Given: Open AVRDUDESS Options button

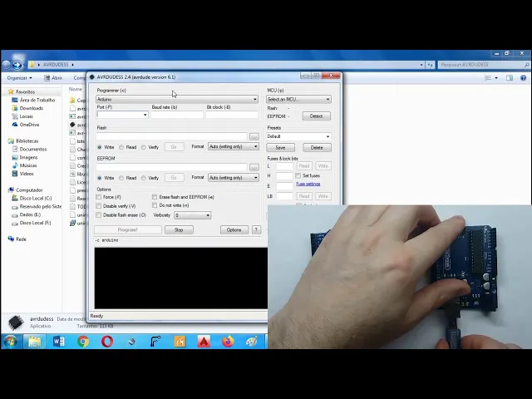Looking at the screenshot, I should click(234, 229).
